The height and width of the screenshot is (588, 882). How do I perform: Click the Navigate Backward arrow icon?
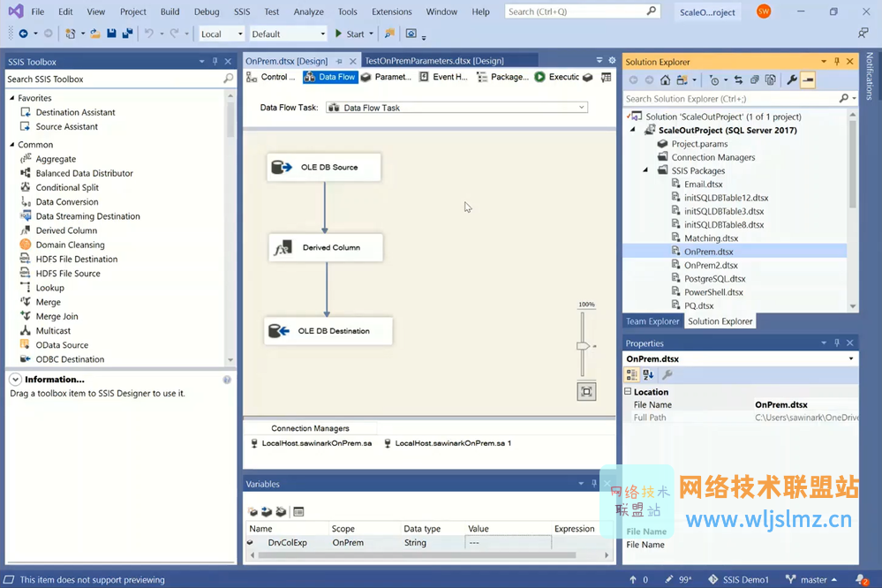click(x=23, y=34)
